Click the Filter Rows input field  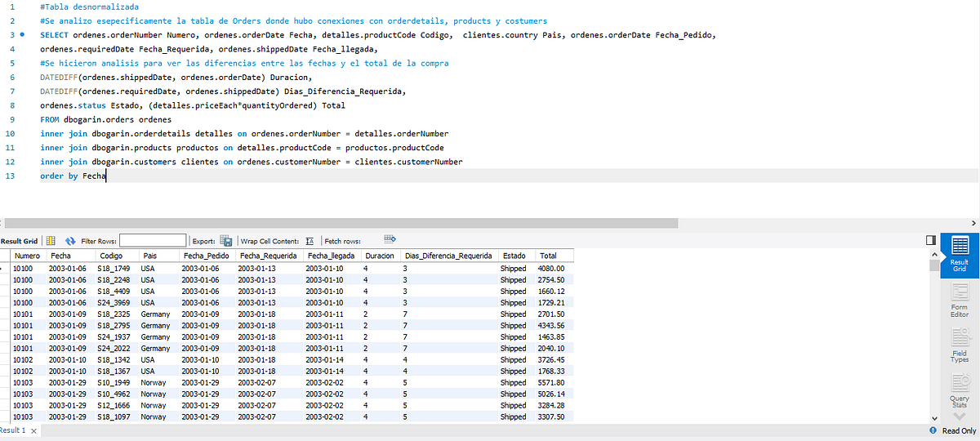153,241
